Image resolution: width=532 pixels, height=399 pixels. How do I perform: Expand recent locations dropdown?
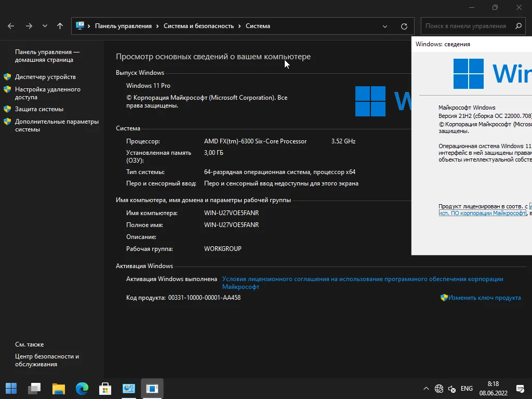coord(45,26)
